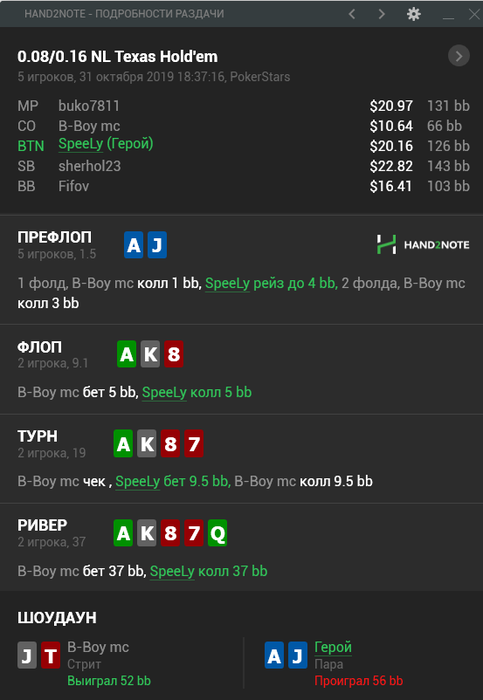
Task: Open the Герой link in showdown
Action: point(333,647)
